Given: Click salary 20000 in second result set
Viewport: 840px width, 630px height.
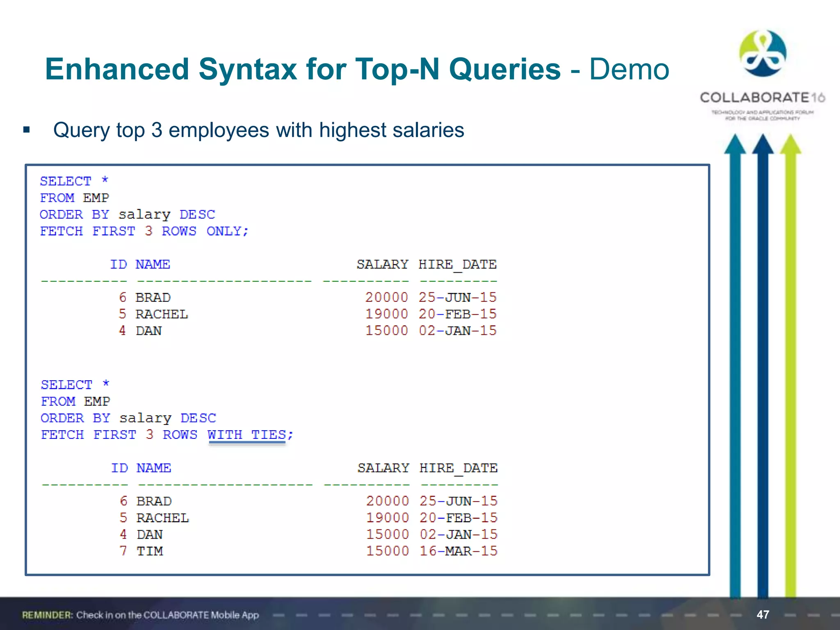Looking at the screenshot, I should coord(387,501).
